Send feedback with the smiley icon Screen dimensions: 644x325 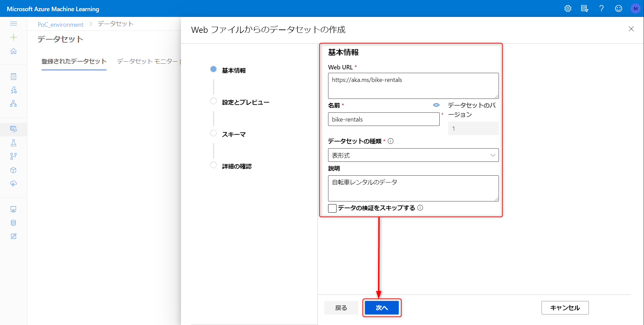619,9
